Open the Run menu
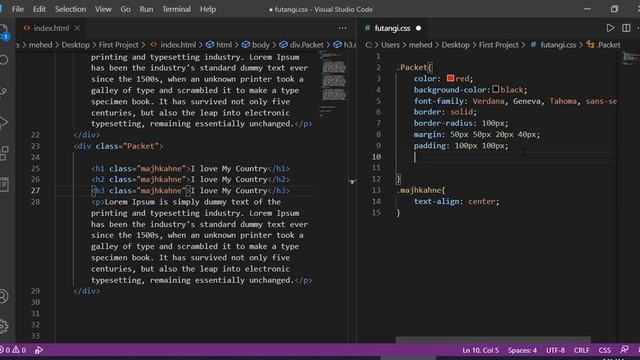Image resolution: width=640 pixels, height=360 pixels. 146,9
